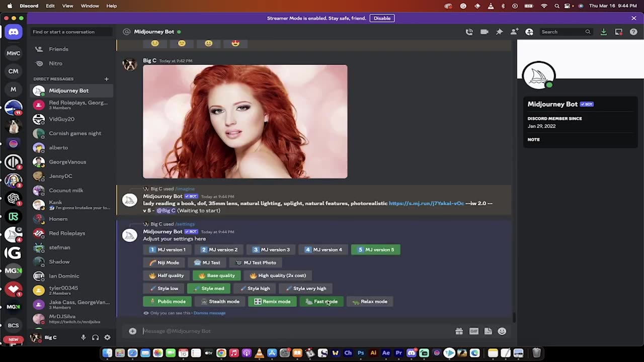Open the redhead portrait image
Viewport: 644px width, 362px height.
[x=245, y=122]
